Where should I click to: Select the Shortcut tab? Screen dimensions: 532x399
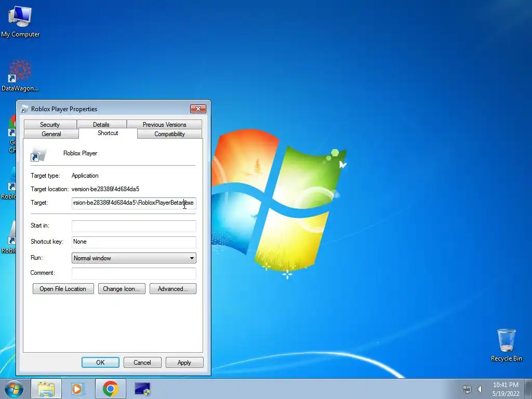coord(108,133)
